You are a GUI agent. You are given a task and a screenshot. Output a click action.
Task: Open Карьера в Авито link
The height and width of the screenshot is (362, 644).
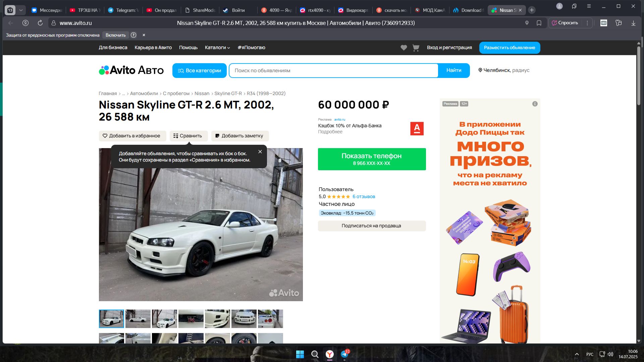click(x=153, y=48)
